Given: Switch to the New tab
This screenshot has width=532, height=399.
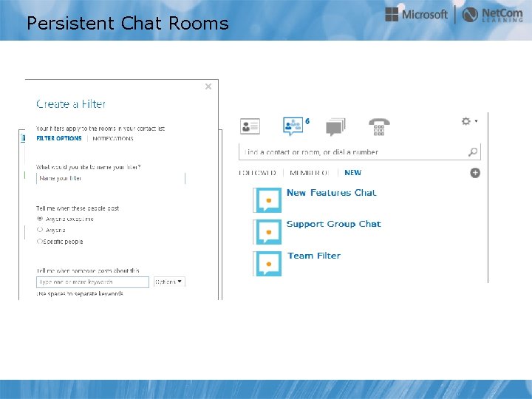Looking at the screenshot, I should pos(353,173).
